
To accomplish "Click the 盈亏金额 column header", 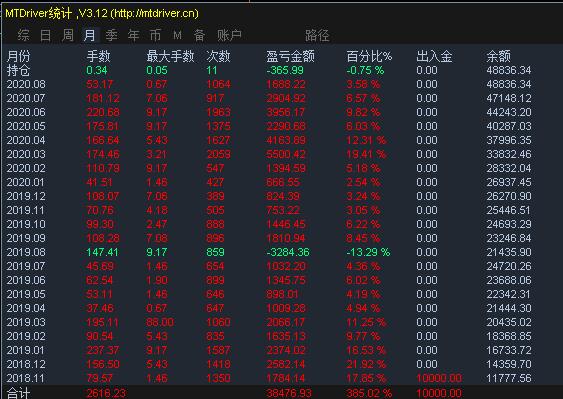I will 290,56.
